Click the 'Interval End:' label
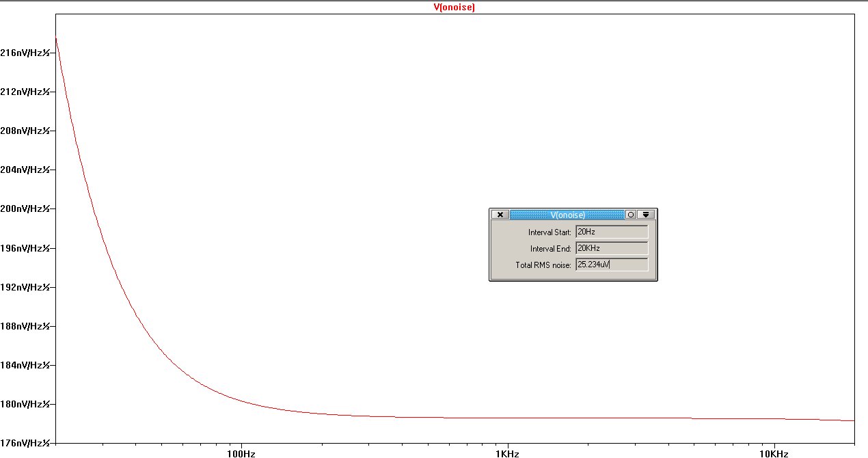Image resolution: width=868 pixels, height=458 pixels. [550, 249]
